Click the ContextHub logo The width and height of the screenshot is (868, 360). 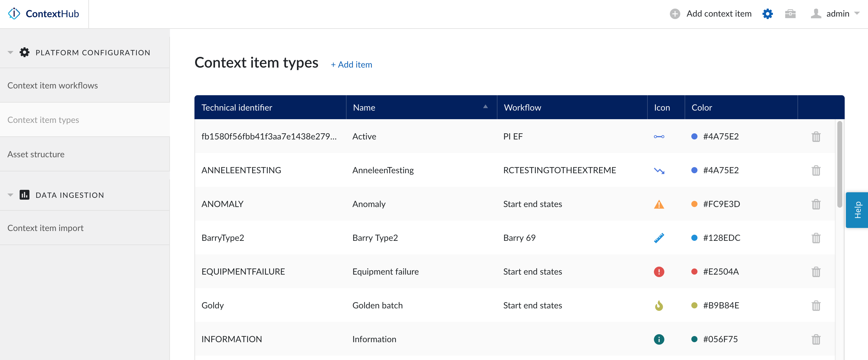click(x=44, y=14)
